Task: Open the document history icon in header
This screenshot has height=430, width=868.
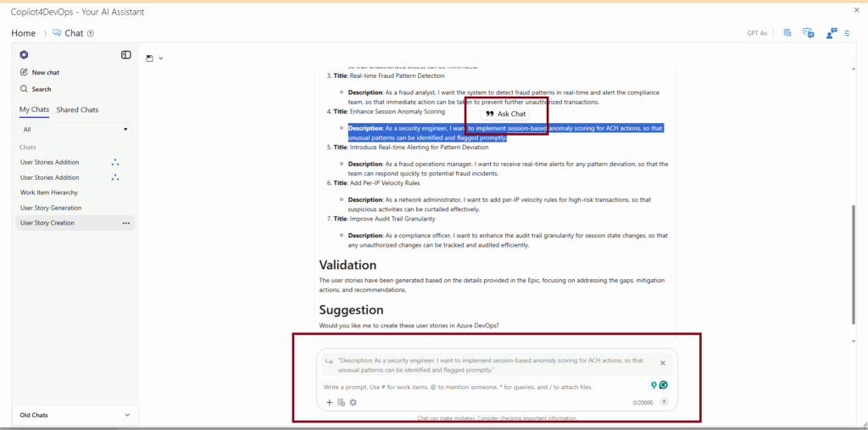Action: [787, 33]
